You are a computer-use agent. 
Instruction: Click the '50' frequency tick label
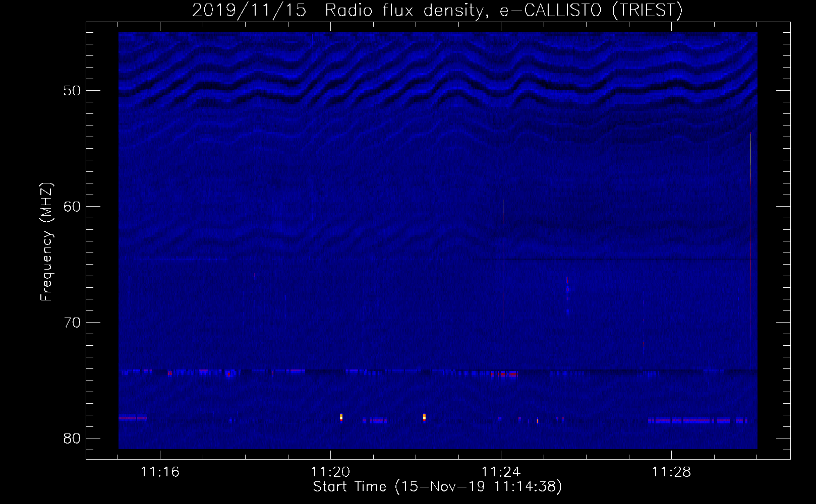click(72, 91)
